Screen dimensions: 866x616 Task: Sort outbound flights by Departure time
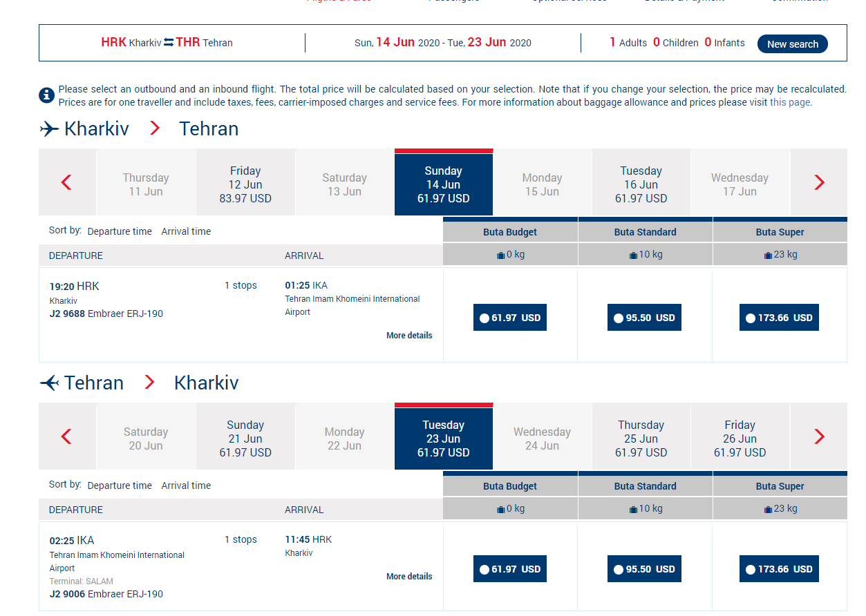pyautogui.click(x=120, y=231)
